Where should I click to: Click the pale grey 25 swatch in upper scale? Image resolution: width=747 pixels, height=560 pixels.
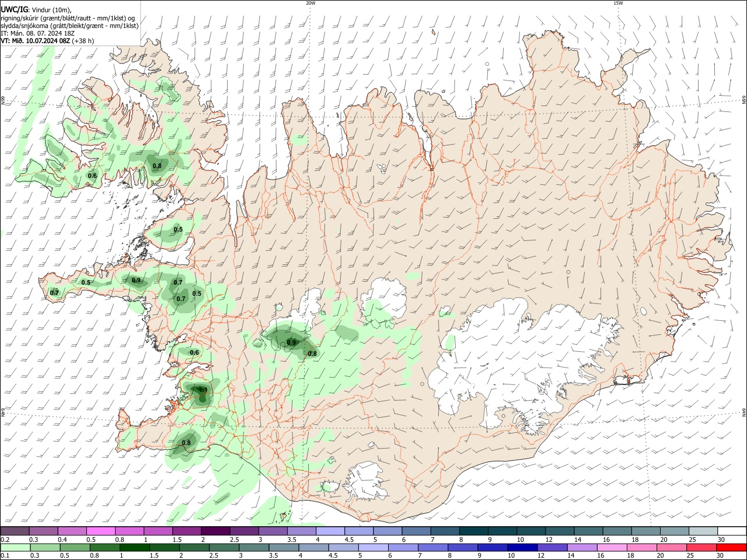click(x=703, y=531)
